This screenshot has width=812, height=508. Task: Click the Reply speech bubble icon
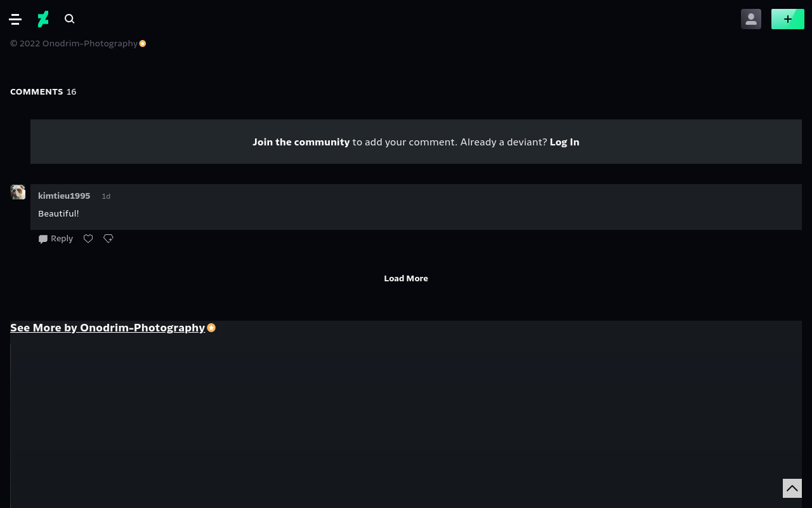(43, 239)
